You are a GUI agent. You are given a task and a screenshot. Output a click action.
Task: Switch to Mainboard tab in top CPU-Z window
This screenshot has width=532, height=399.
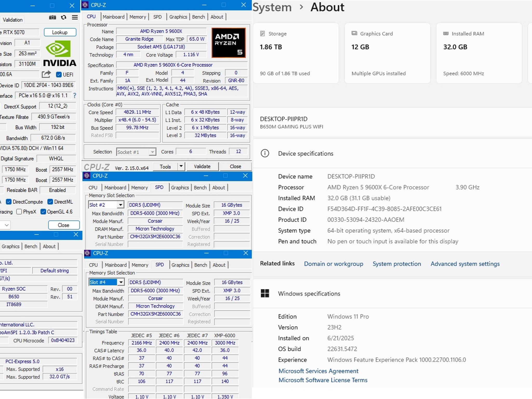tap(114, 17)
